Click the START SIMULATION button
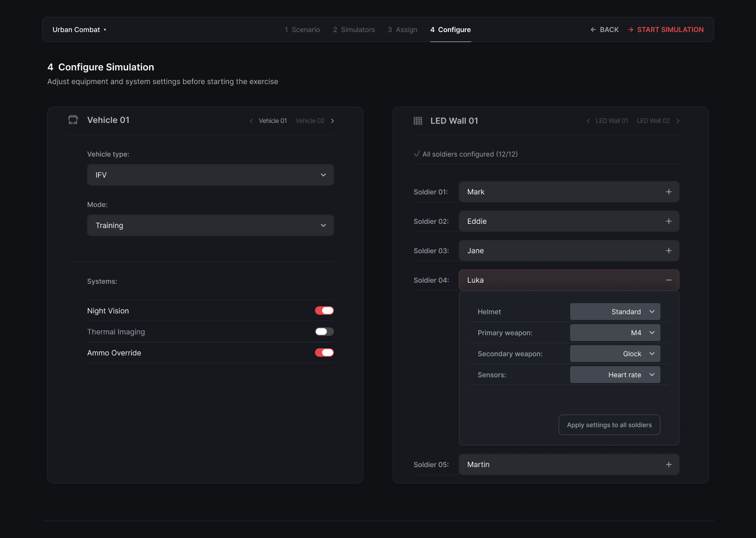This screenshot has width=756, height=538. [666, 29]
